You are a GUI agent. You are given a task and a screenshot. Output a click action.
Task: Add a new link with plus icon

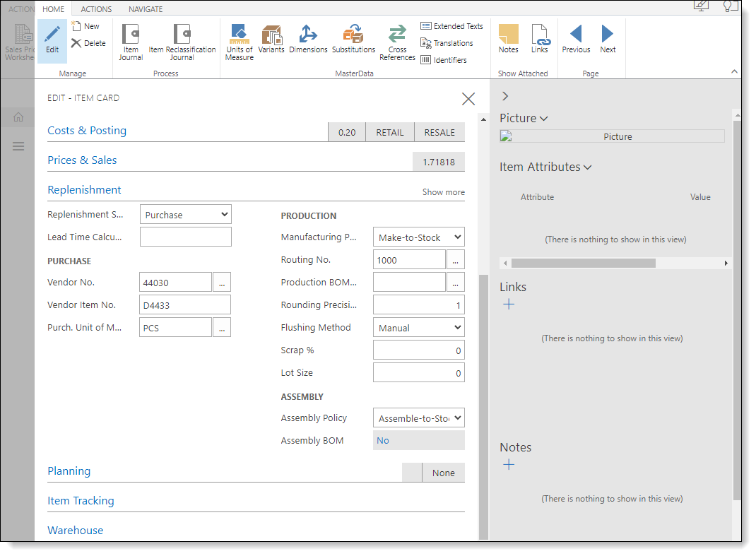[509, 304]
